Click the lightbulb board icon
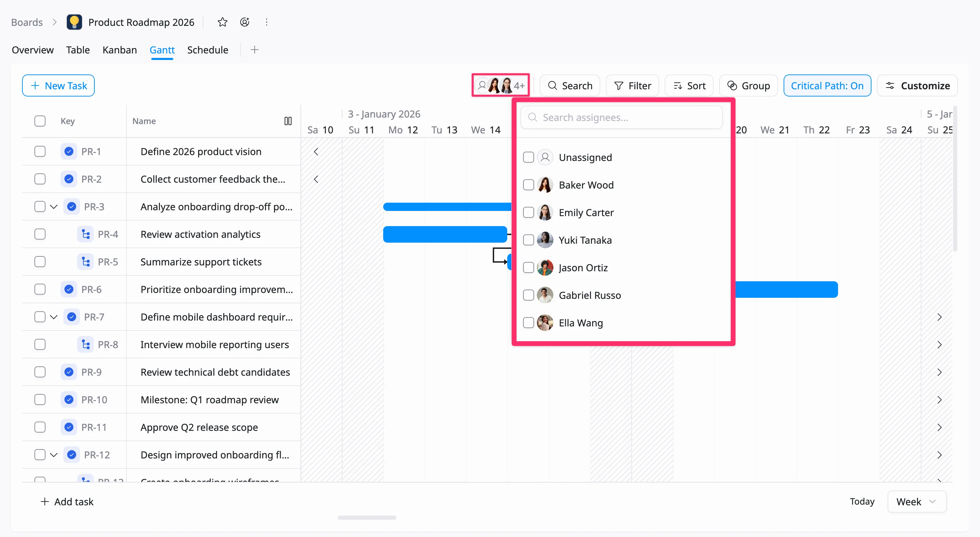 (x=74, y=22)
